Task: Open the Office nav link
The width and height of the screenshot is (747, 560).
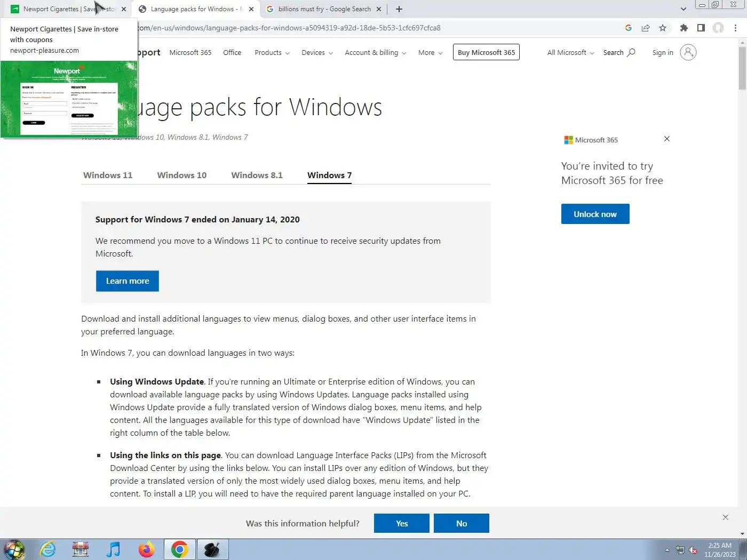Action: (x=232, y=52)
